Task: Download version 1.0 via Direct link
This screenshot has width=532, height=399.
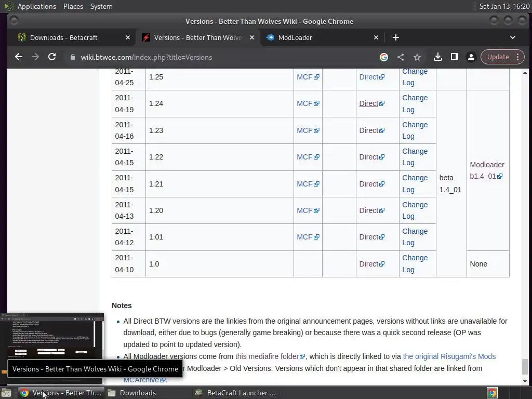Action: [371, 264]
